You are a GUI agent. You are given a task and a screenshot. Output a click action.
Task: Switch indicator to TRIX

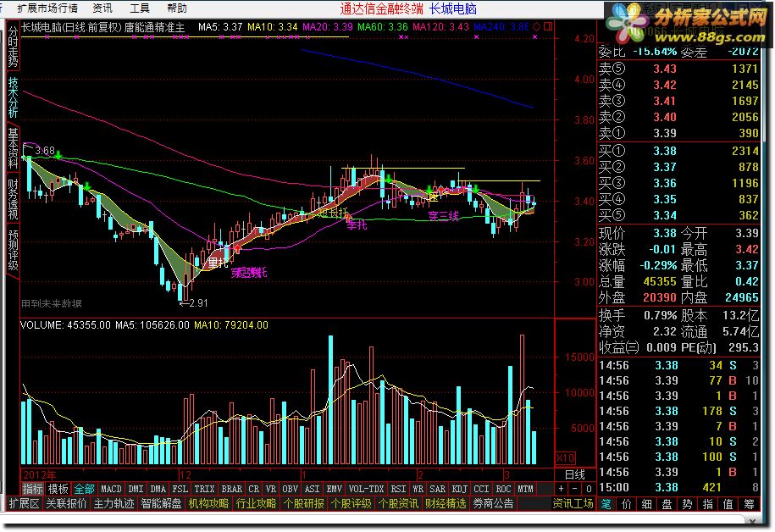pos(204,489)
